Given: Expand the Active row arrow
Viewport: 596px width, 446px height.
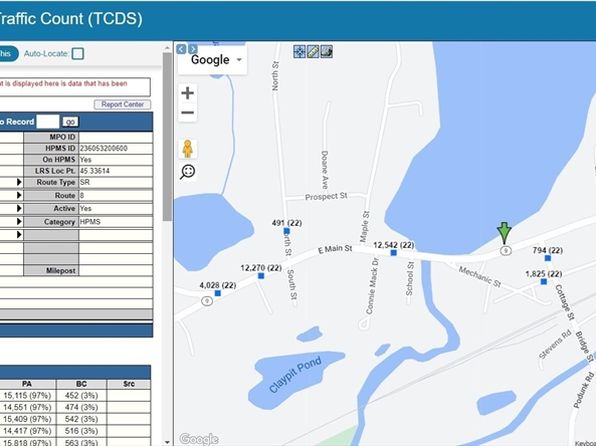Looking at the screenshot, I should [x=19, y=208].
